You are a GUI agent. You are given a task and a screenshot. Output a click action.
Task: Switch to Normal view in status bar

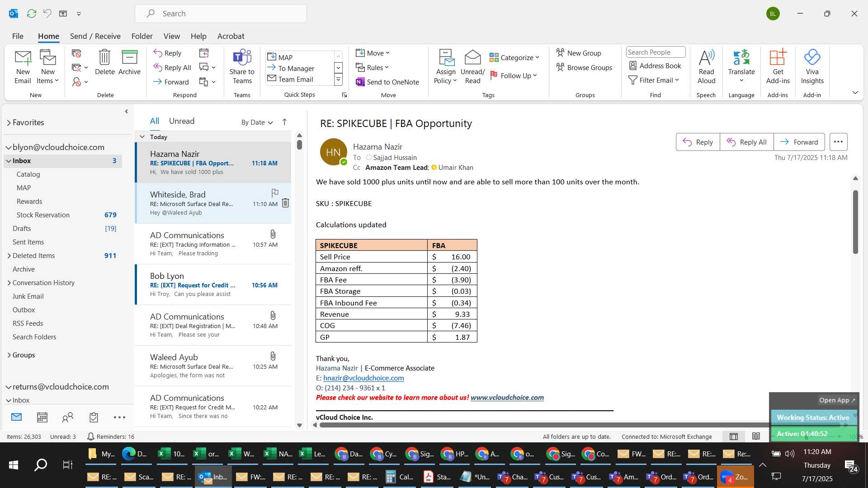[734, 436]
